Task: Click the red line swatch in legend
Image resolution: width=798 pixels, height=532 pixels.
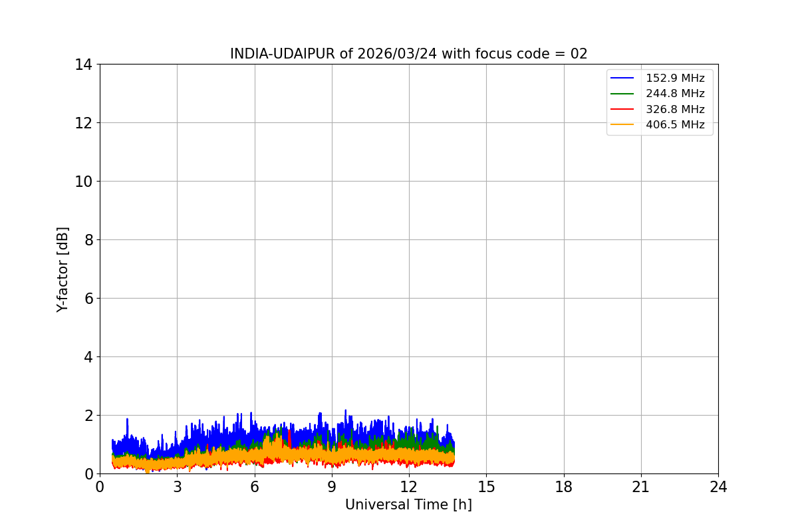Action: click(622, 109)
